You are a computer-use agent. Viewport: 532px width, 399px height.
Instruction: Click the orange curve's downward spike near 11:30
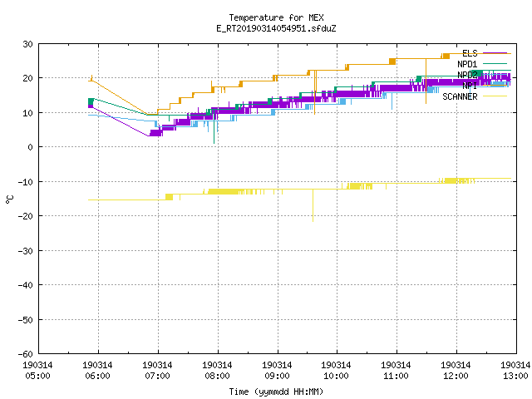coord(426,81)
